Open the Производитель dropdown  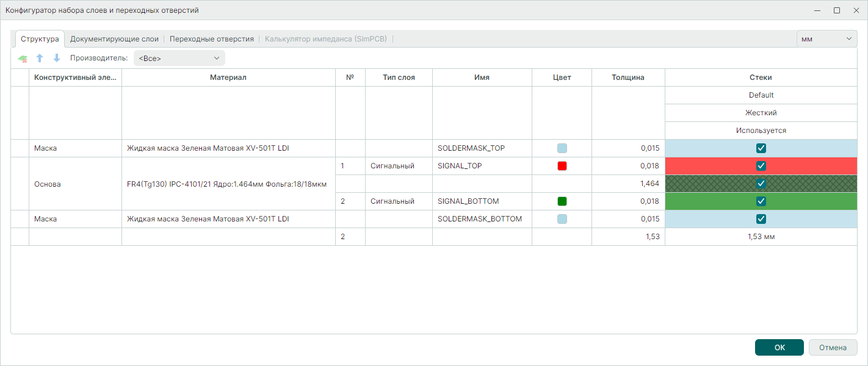pos(179,59)
